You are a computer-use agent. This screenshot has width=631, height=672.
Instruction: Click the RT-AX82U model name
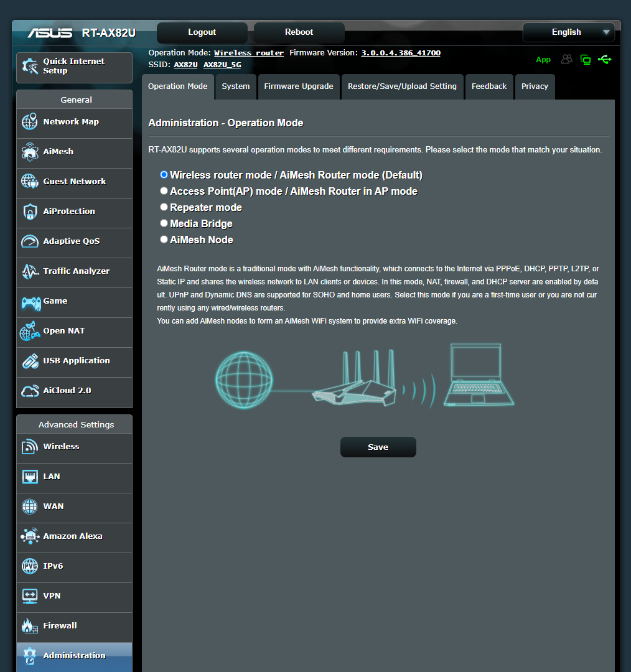(x=109, y=33)
